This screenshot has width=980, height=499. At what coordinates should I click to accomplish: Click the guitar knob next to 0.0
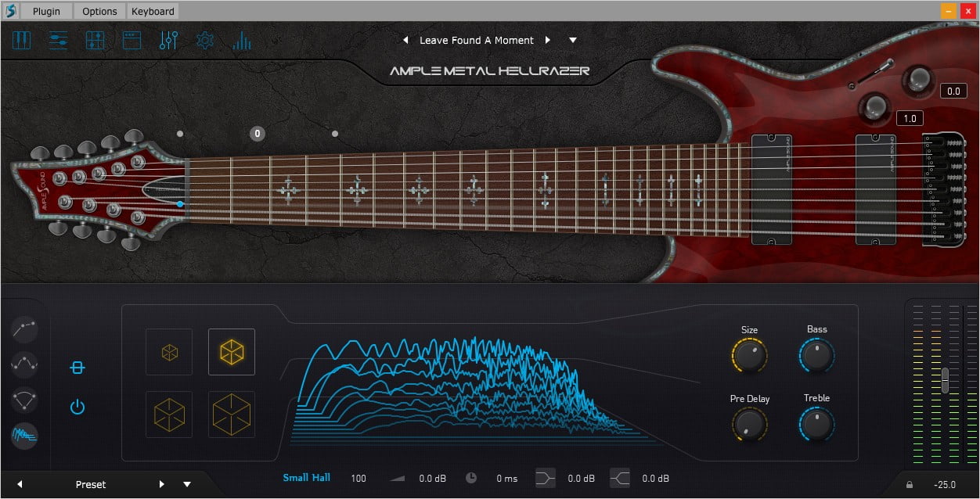tap(917, 78)
